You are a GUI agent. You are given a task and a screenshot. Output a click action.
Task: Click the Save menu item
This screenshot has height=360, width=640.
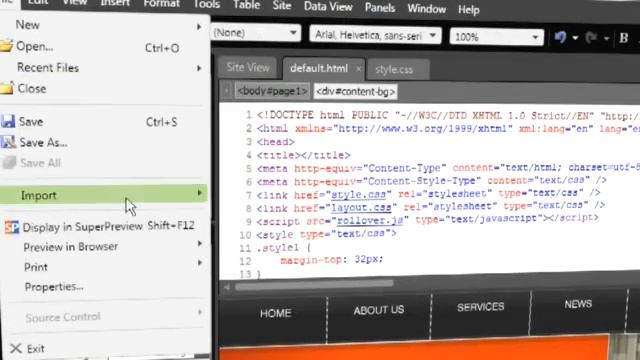[x=31, y=121]
